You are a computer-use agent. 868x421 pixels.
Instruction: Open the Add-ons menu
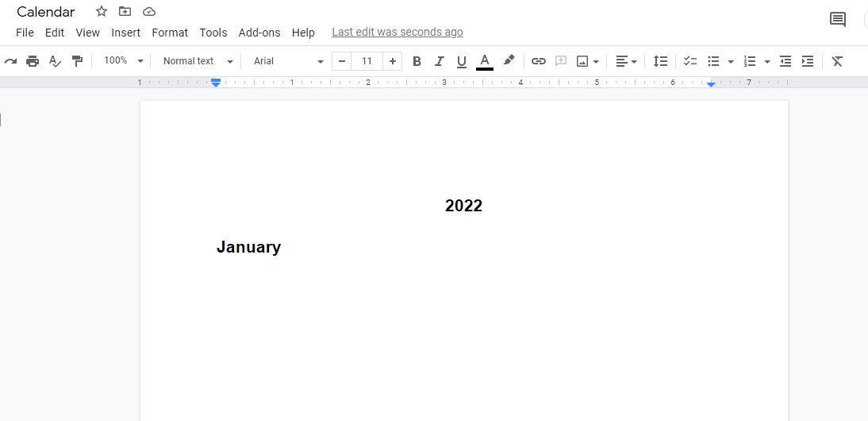point(259,33)
